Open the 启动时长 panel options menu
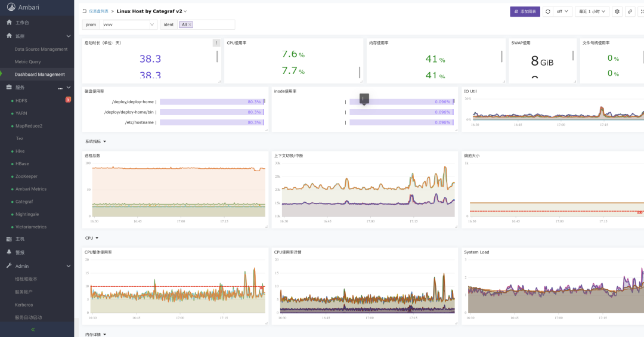644x337 pixels. pos(216,43)
